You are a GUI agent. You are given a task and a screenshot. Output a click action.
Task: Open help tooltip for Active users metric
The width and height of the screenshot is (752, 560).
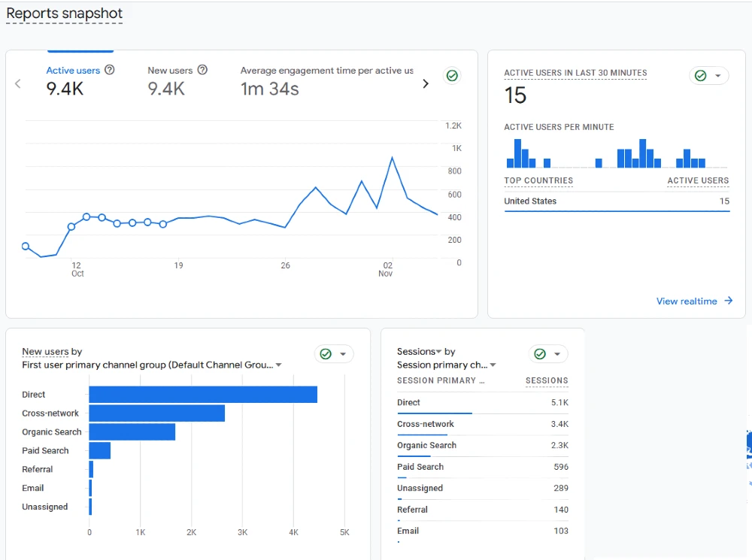pos(110,70)
